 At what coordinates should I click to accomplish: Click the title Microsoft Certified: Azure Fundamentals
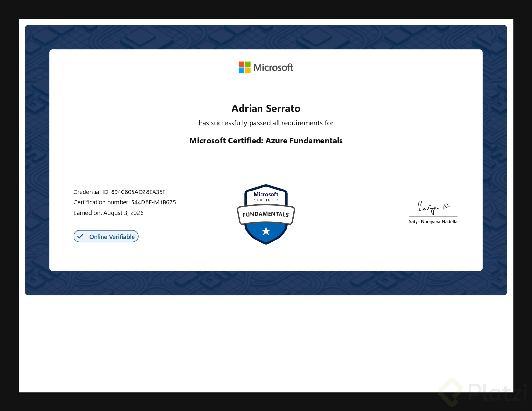[266, 141]
